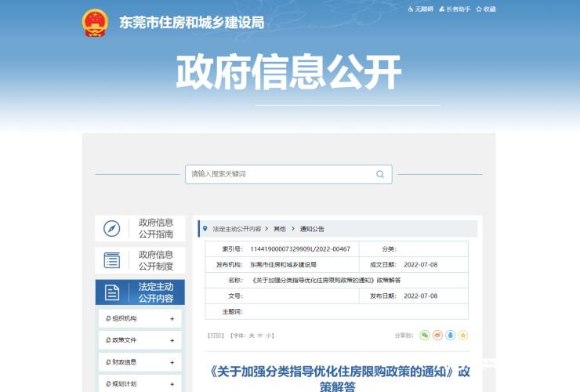Set font size to 小
This screenshot has width=580, height=392.
coord(269,336)
